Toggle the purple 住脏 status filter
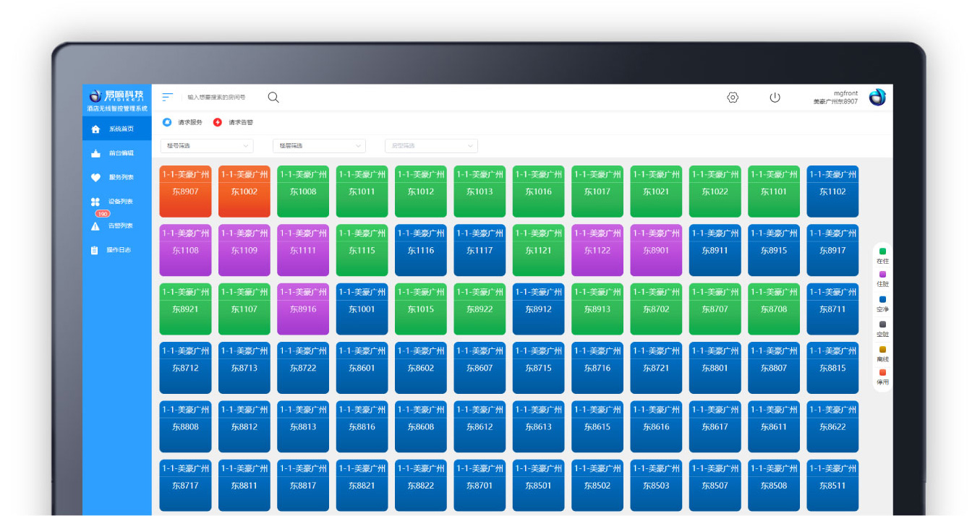Viewport: 980px width, 516px height. pos(882,275)
